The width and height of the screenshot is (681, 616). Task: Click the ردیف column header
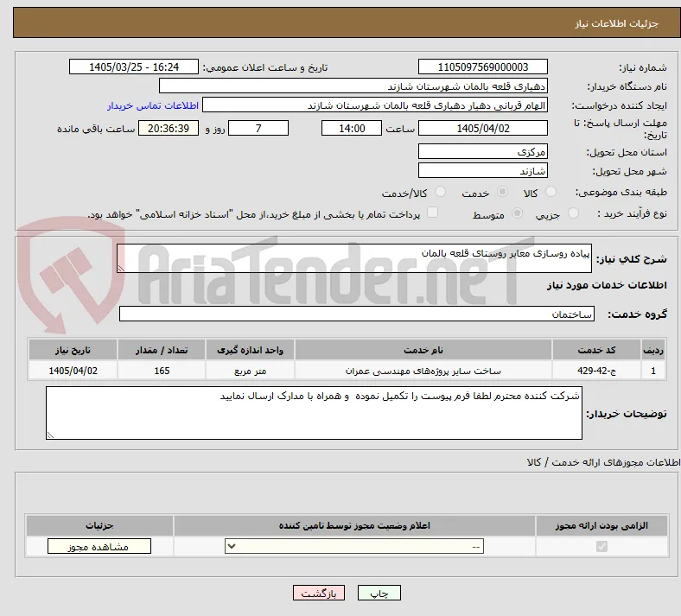[x=653, y=350]
